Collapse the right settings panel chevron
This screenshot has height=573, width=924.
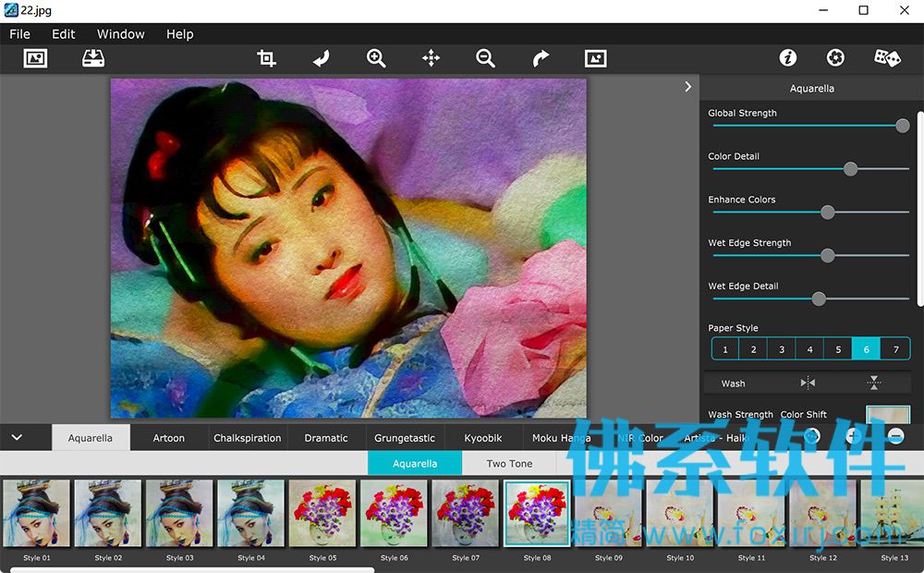coord(687,87)
